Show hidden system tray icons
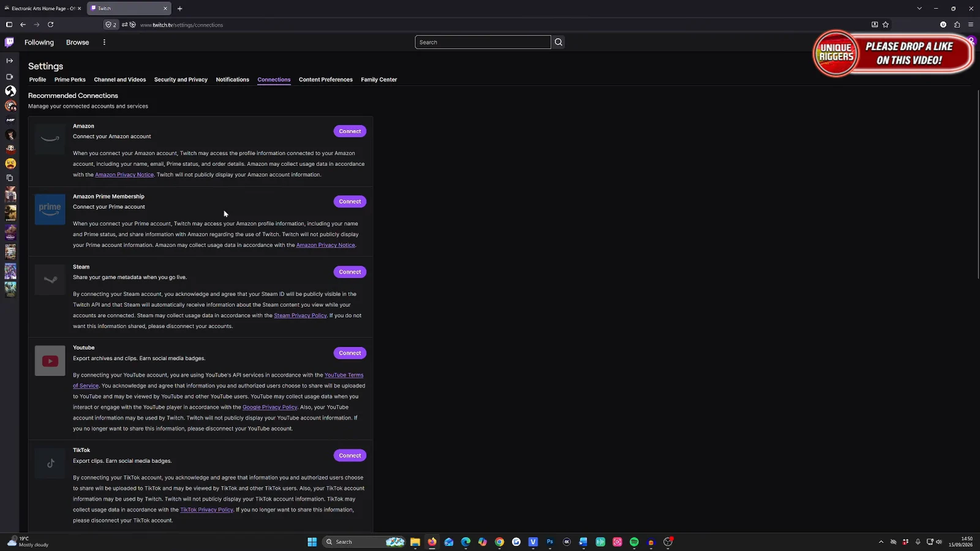 coord(881,542)
